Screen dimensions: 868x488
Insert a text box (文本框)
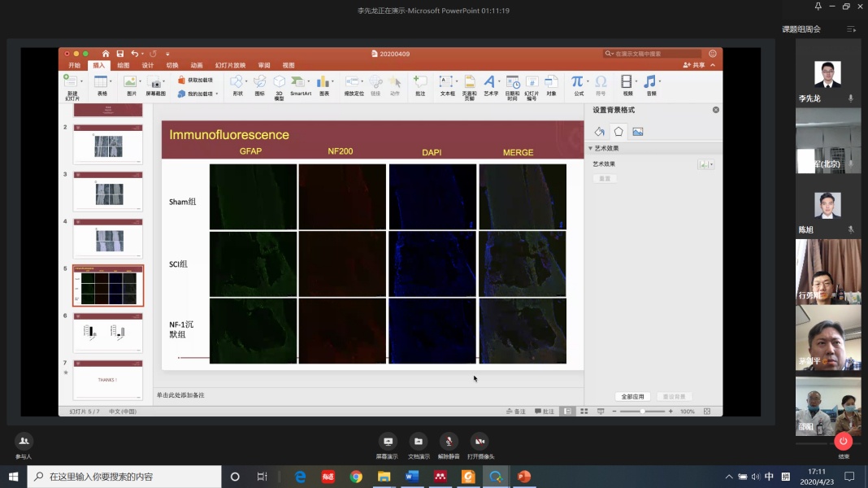(447, 83)
